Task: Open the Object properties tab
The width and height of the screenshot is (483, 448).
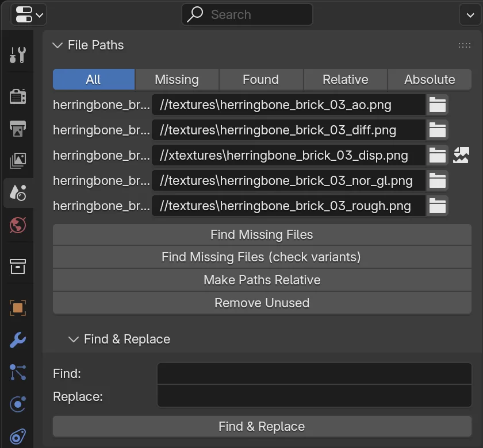Action: 18,308
